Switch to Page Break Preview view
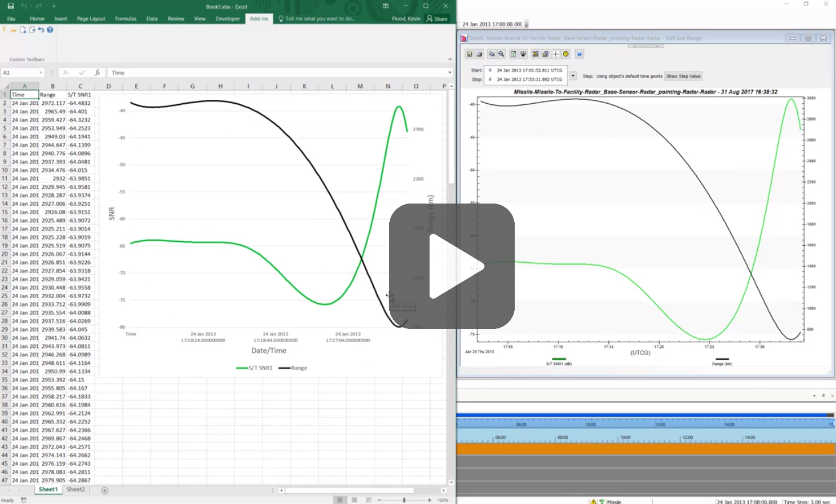836x504 pixels. pos(369,500)
